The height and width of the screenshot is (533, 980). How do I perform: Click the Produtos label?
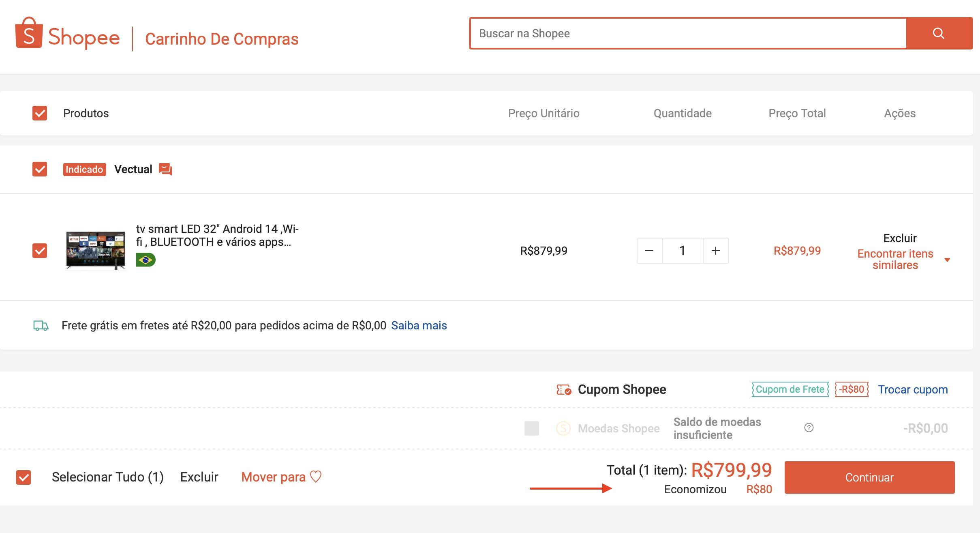pyautogui.click(x=86, y=113)
